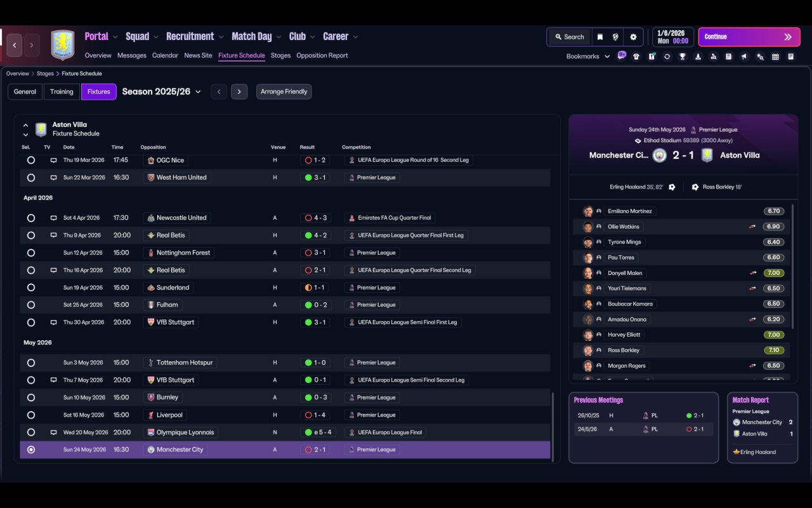Open the star with magnifier icon in the bookmarks bar
Viewport: 812px width, 508px height.
coord(760,57)
